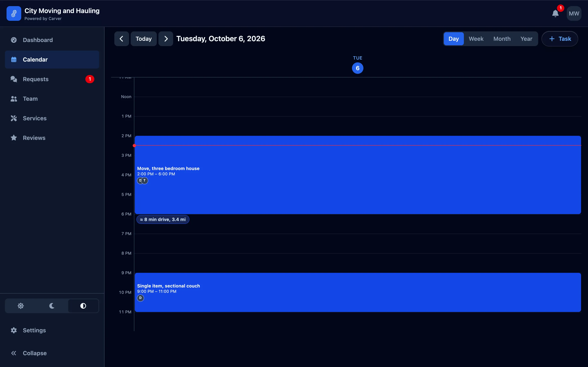Open the Requests page with badge
The height and width of the screenshot is (367, 588).
click(x=52, y=79)
